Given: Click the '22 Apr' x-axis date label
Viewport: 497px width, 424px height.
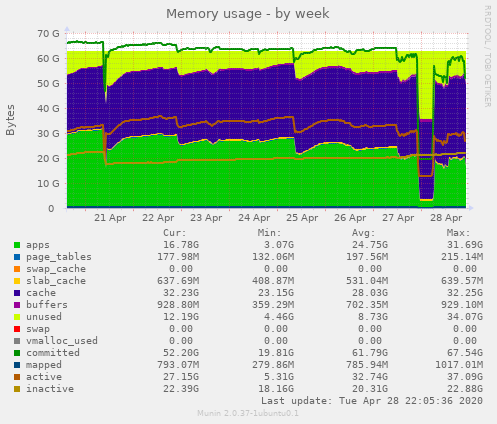Looking at the screenshot, I should 158,218.
